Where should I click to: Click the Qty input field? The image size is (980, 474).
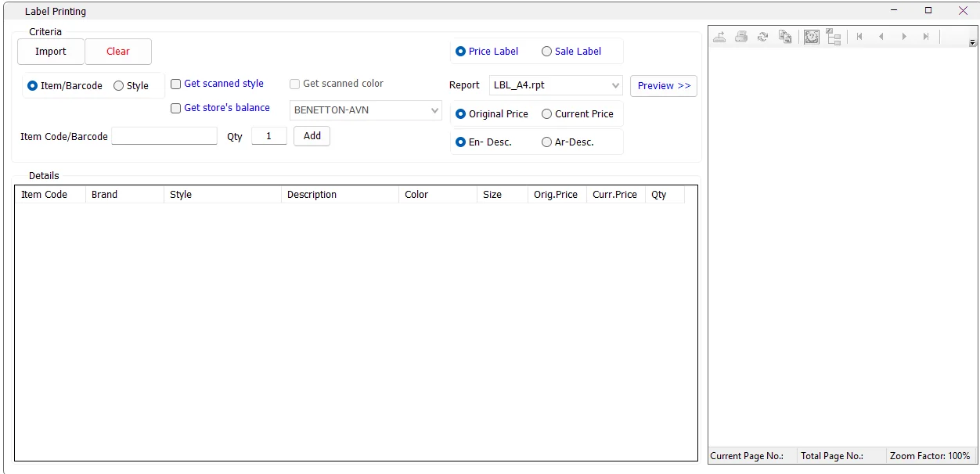pos(269,136)
